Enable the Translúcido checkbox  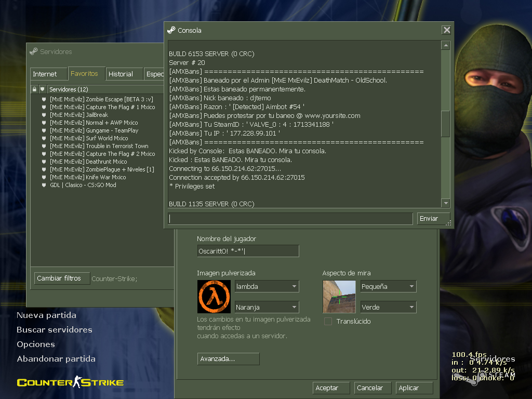pyautogui.click(x=328, y=321)
